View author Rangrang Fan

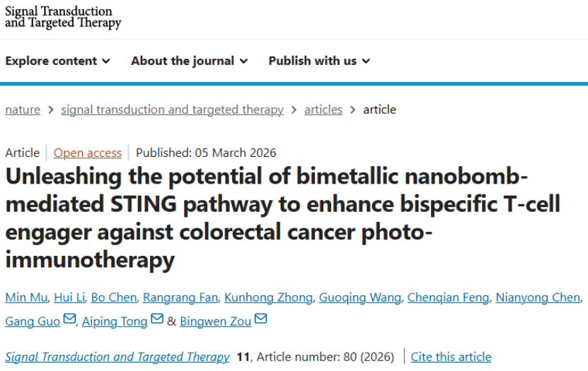pyautogui.click(x=181, y=298)
